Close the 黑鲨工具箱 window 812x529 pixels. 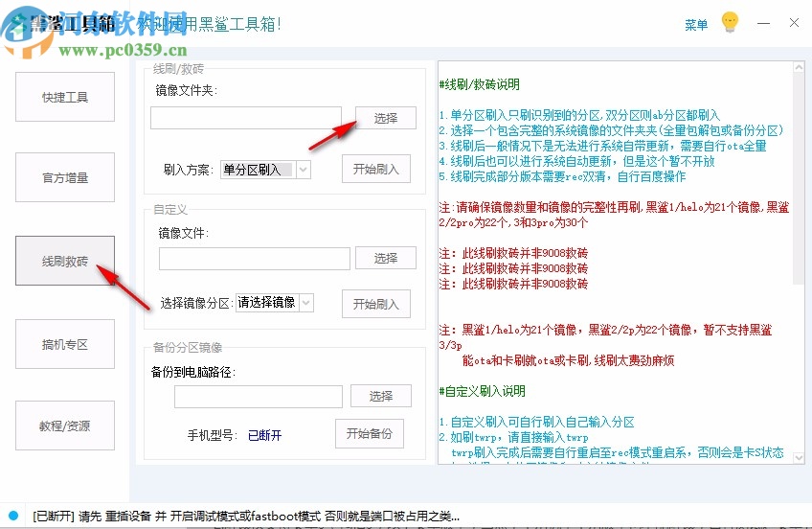coord(794,23)
